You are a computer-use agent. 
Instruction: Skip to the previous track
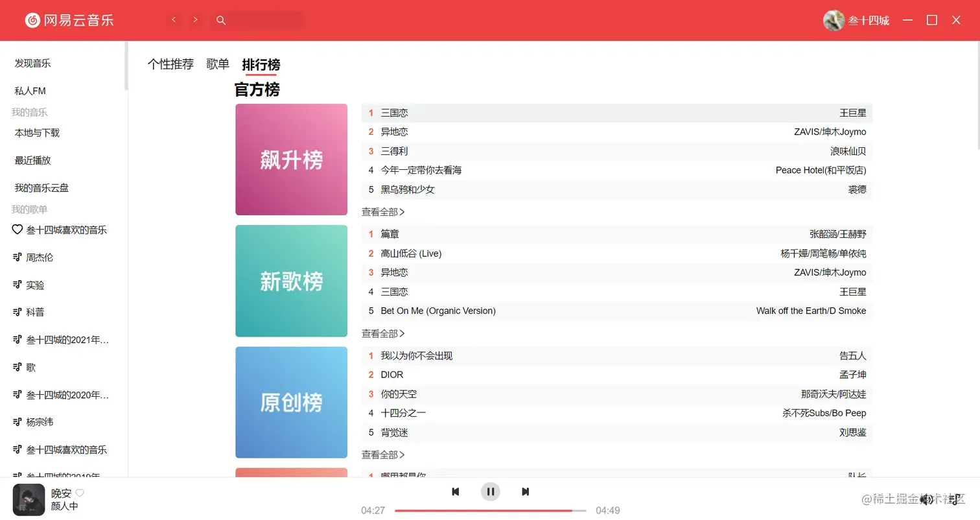pos(456,492)
